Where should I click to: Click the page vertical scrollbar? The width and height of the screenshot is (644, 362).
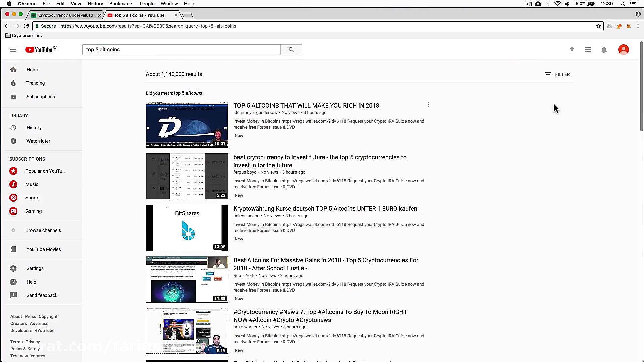point(641,86)
